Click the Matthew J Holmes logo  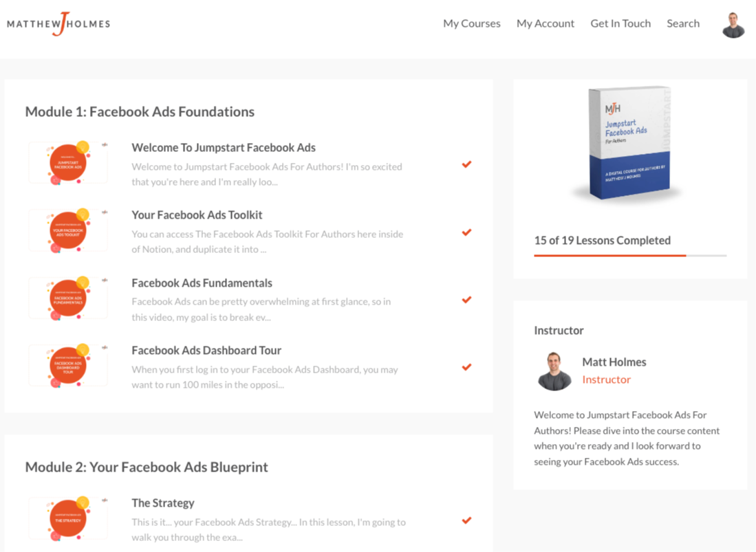click(x=58, y=23)
